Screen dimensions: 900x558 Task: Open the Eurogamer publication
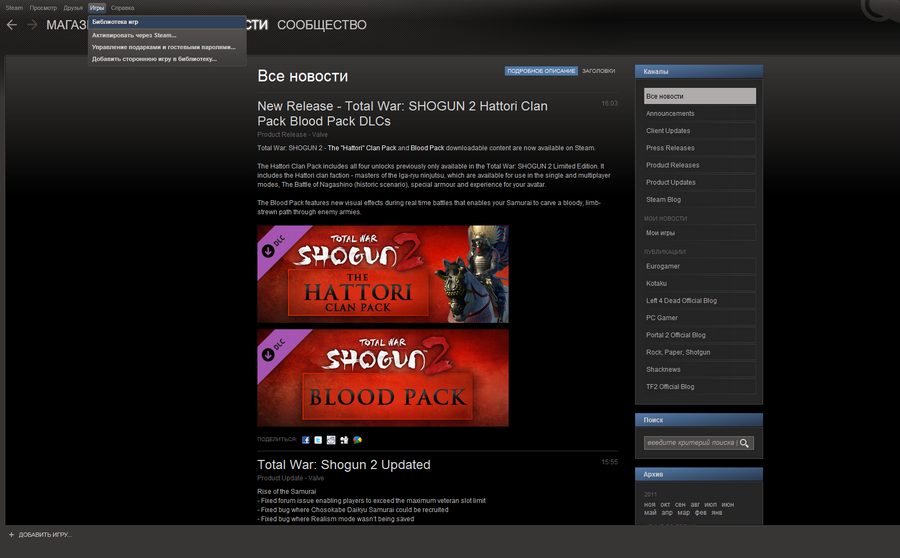point(700,266)
